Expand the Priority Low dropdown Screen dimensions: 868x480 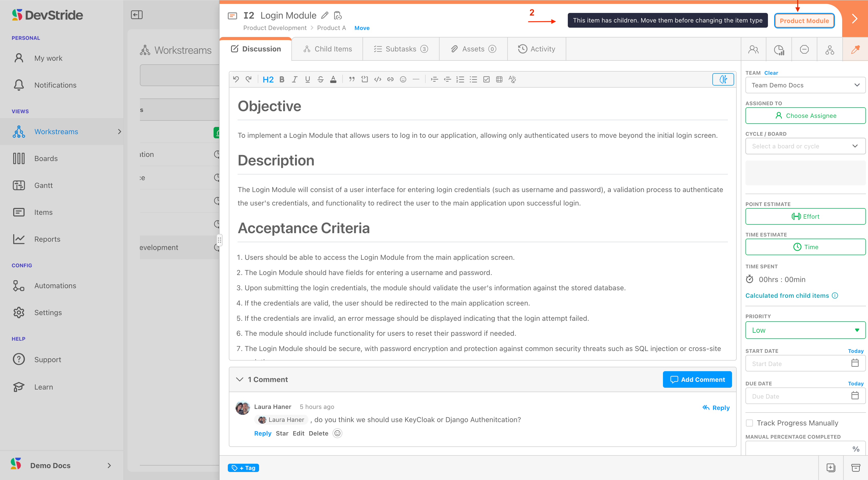(805, 330)
